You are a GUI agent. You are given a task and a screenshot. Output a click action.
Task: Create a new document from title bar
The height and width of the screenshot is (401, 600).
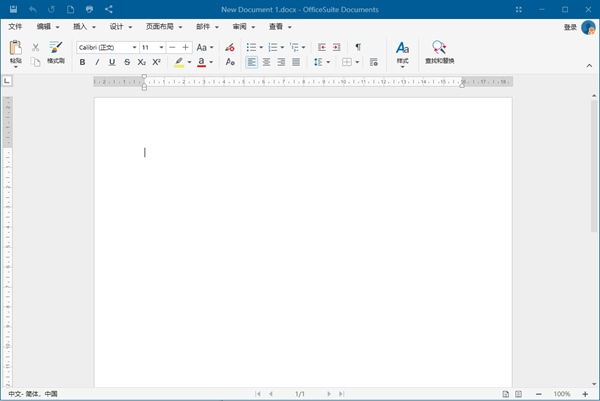point(70,9)
